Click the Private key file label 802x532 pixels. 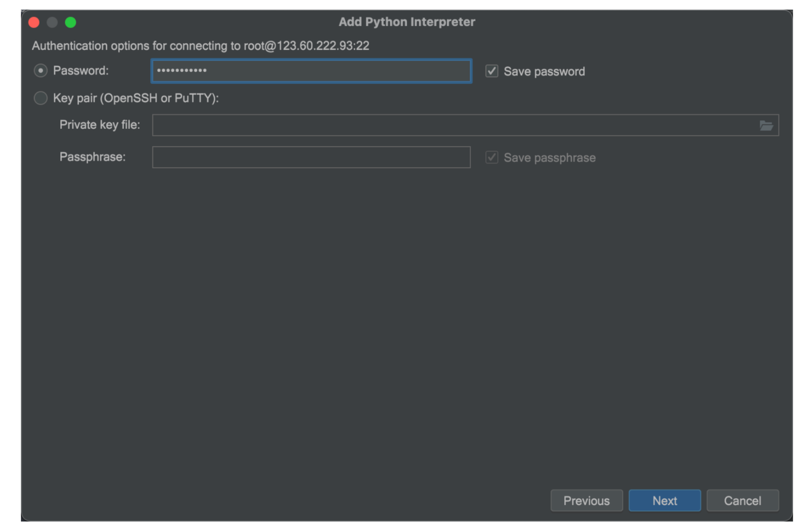click(100, 125)
